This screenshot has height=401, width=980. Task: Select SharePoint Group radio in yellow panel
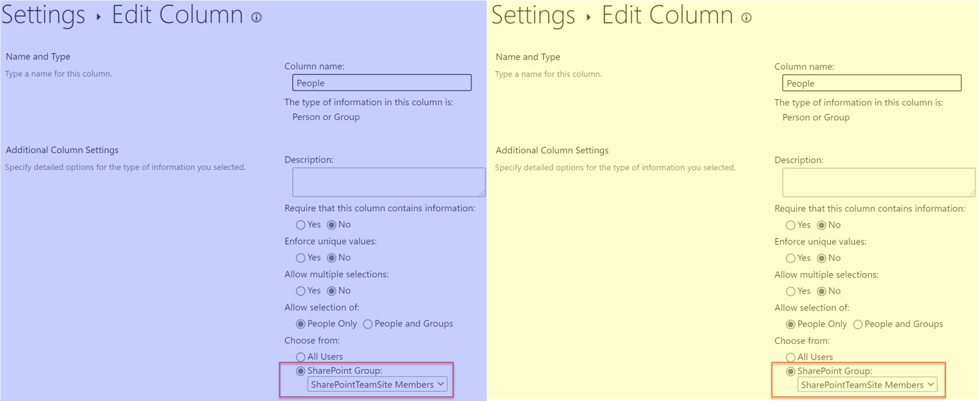(x=791, y=372)
